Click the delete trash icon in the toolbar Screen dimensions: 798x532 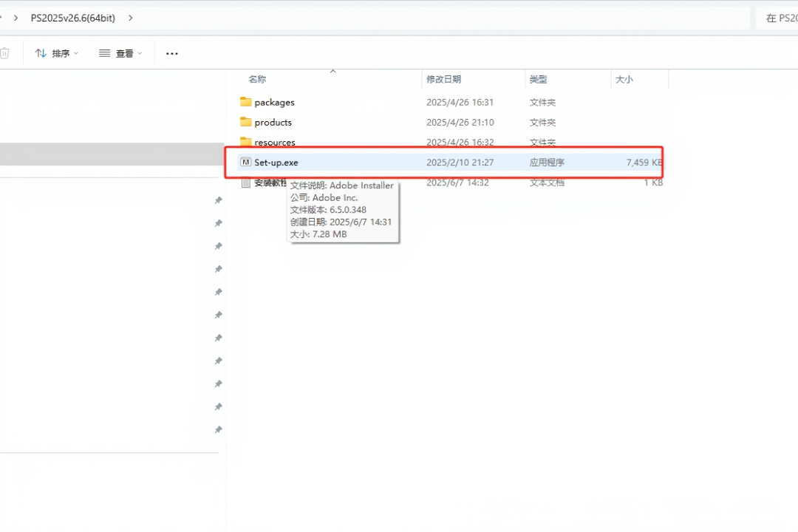pos(4,52)
